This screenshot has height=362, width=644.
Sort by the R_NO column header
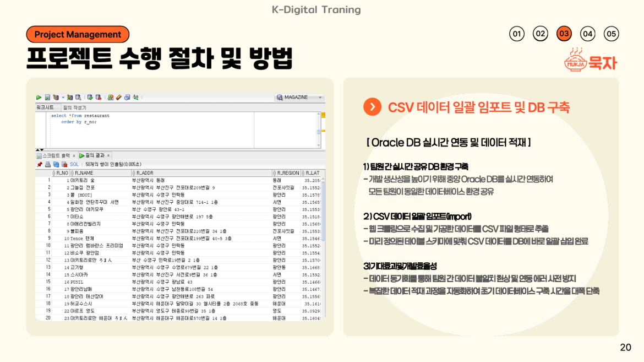pyautogui.click(x=61, y=173)
